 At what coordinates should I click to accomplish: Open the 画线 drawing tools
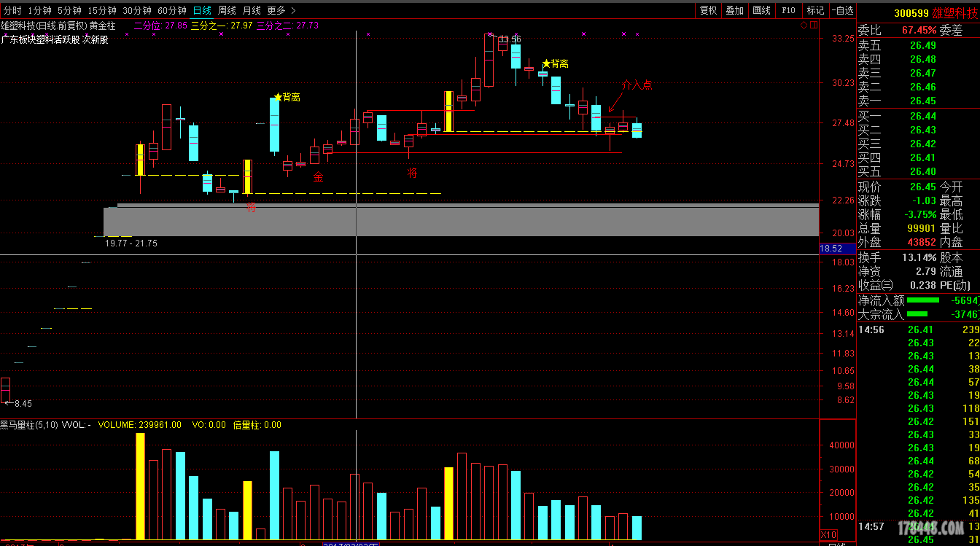pyautogui.click(x=761, y=10)
